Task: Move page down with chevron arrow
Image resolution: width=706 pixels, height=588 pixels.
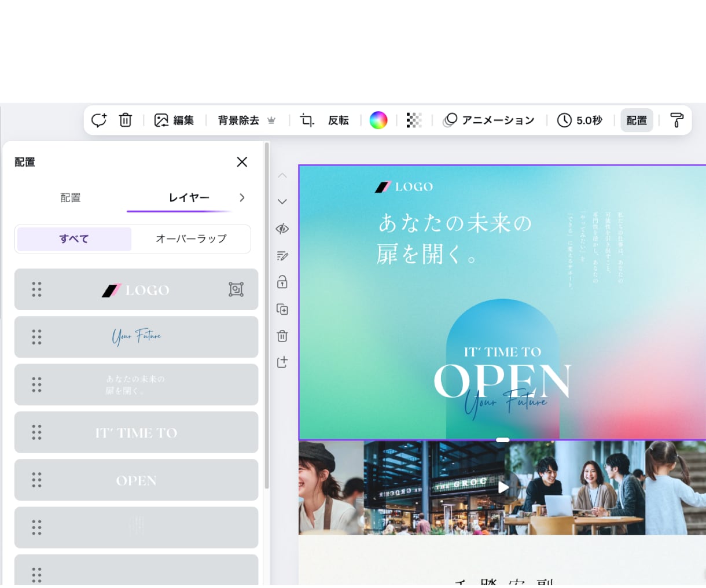Action: [x=282, y=201]
